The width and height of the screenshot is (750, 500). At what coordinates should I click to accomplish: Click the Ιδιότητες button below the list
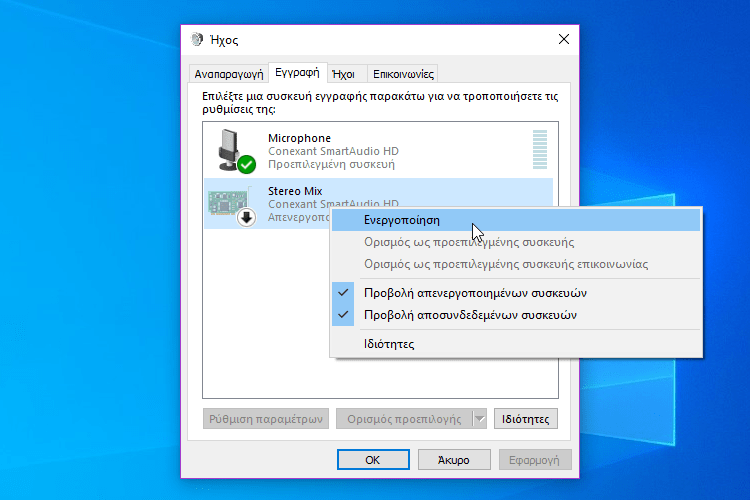(525, 419)
